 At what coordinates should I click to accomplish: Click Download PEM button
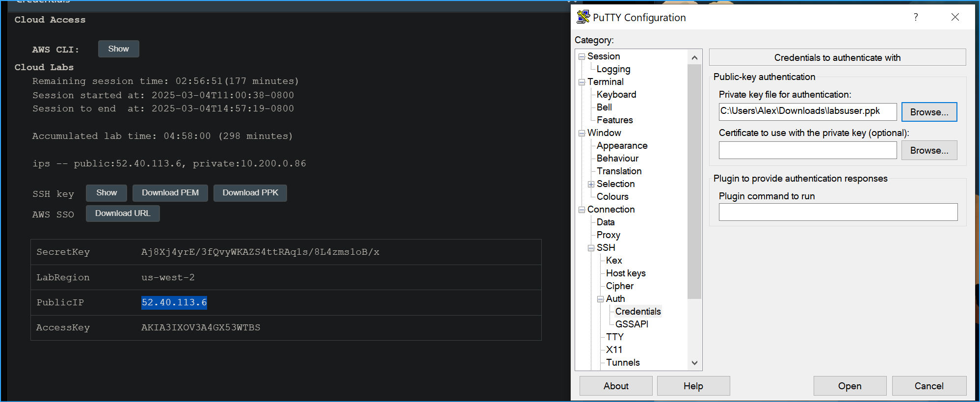(x=170, y=193)
